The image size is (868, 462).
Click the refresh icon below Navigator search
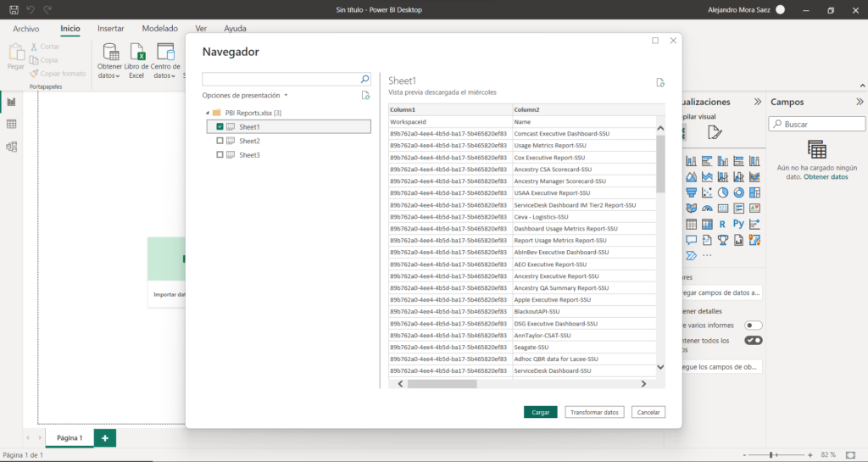tap(365, 96)
